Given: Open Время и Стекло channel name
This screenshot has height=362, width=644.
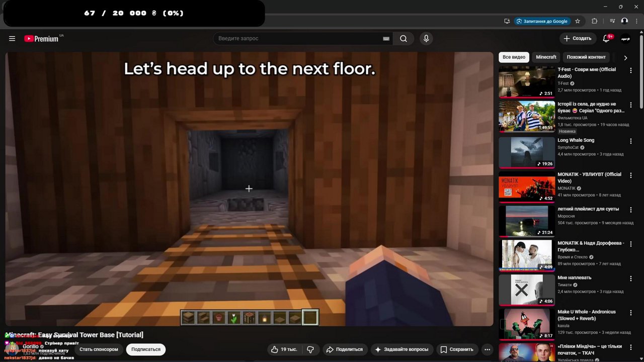Looking at the screenshot, I should tap(573, 257).
